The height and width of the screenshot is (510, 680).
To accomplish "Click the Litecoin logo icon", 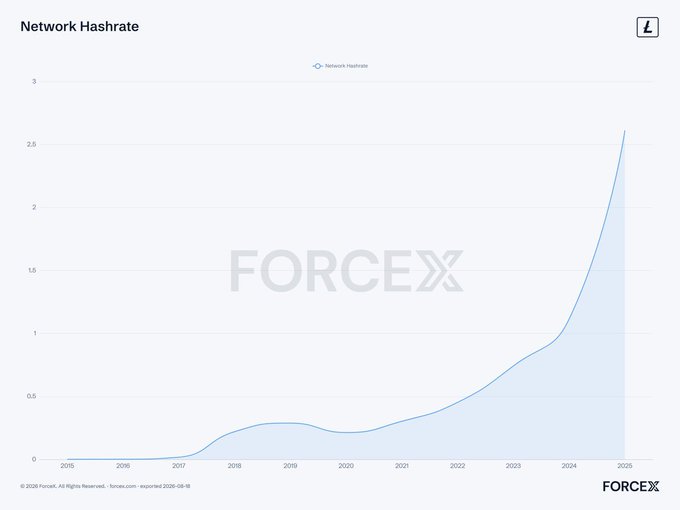I will [x=647, y=27].
